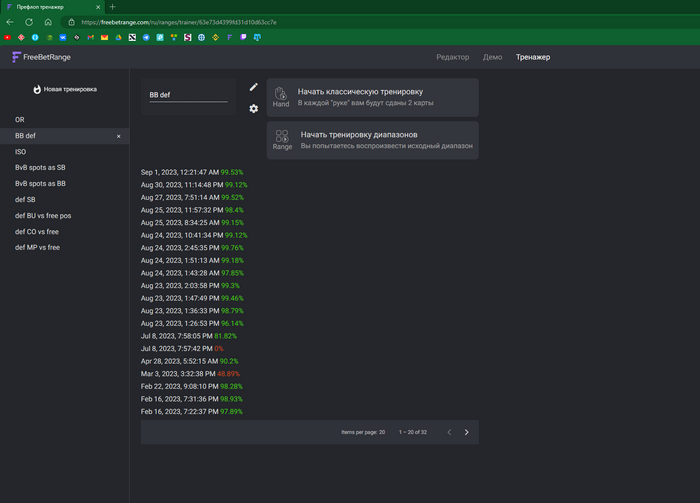Screen dimensions: 700x503
Task: Switch to the Тренажер tab
Action: click(533, 57)
